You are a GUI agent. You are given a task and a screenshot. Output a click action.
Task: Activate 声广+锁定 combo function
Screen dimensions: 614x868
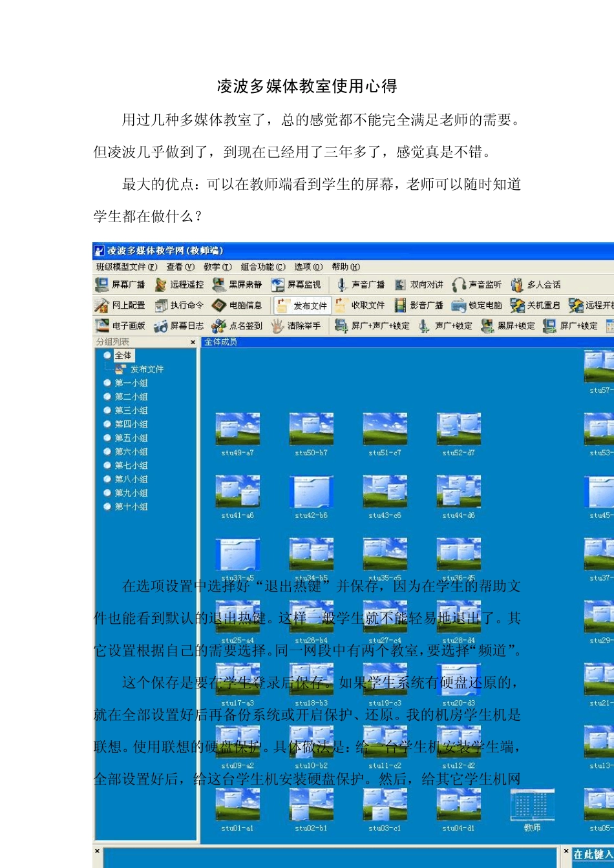[x=445, y=326]
